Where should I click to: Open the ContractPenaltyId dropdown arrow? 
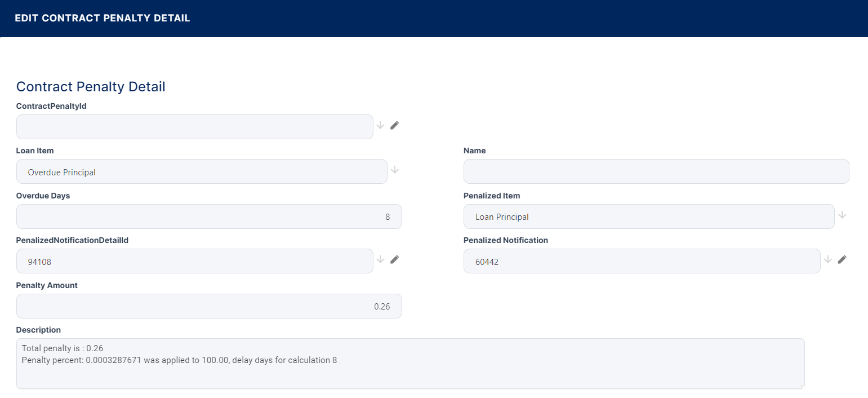coord(380,125)
